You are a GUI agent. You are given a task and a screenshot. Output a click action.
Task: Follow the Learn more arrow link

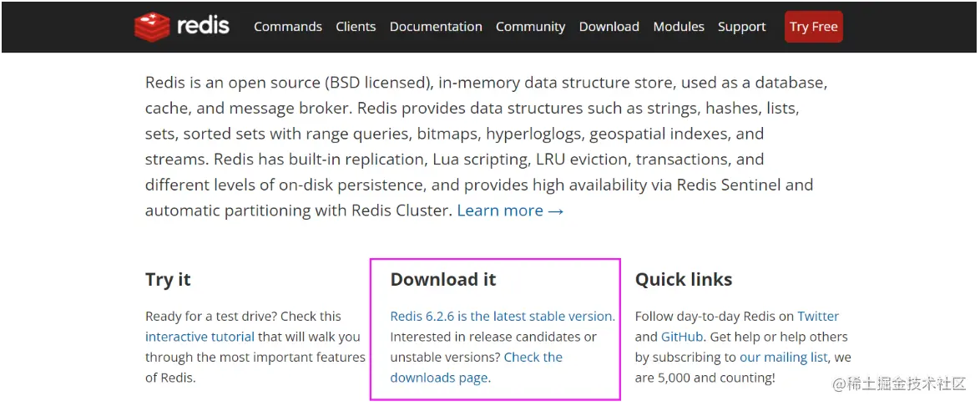pyautogui.click(x=510, y=211)
